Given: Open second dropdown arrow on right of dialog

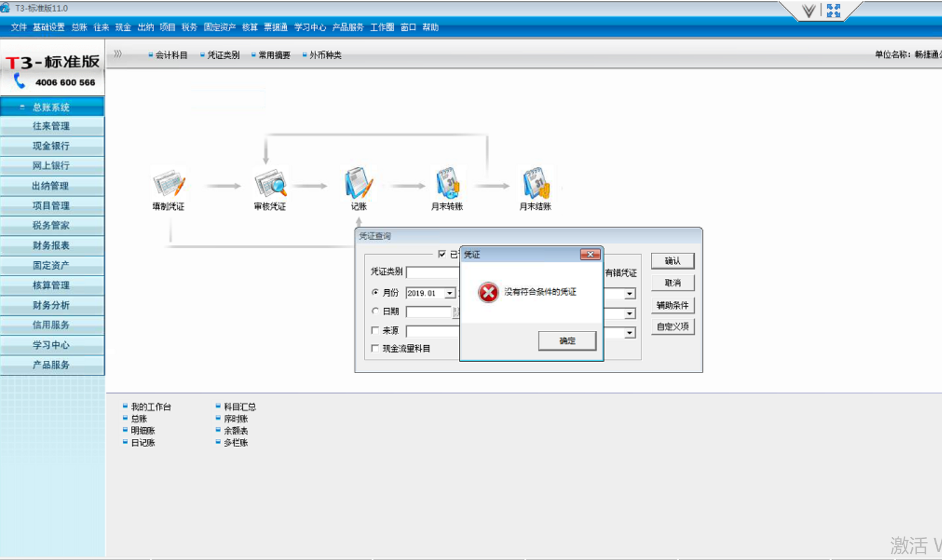Looking at the screenshot, I should 630,314.
